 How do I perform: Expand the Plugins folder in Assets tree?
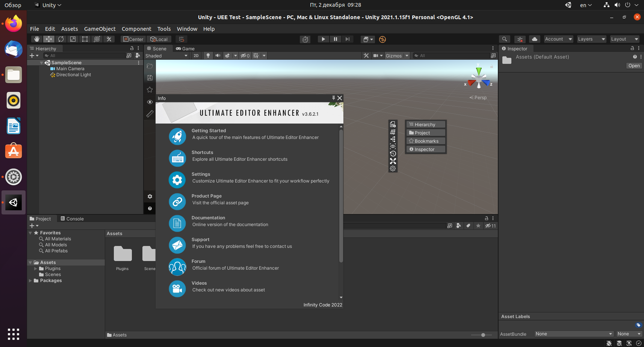click(36, 269)
